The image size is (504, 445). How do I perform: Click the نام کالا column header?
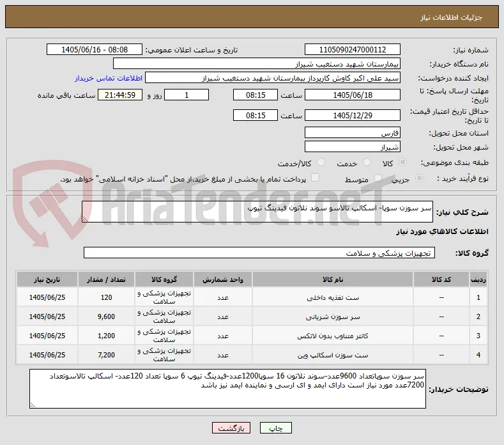click(x=333, y=279)
